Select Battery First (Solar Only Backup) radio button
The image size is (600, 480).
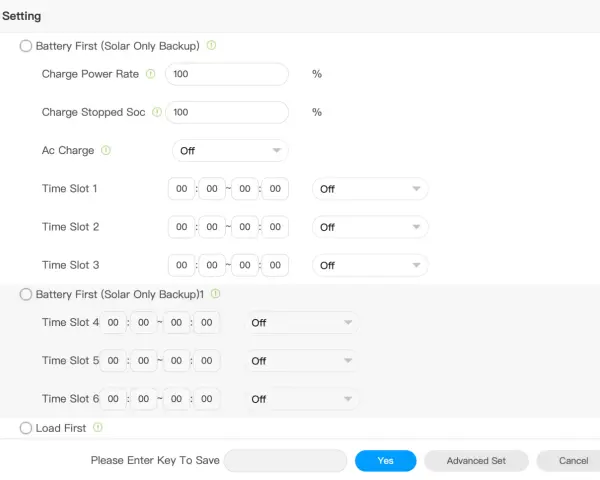26,46
